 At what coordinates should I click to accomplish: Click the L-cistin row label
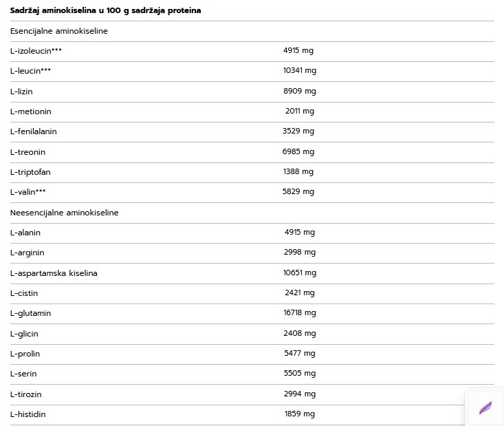point(24,293)
